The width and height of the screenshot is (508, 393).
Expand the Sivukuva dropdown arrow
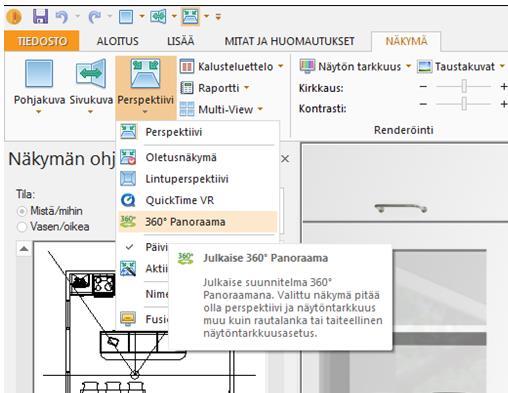coord(90,112)
